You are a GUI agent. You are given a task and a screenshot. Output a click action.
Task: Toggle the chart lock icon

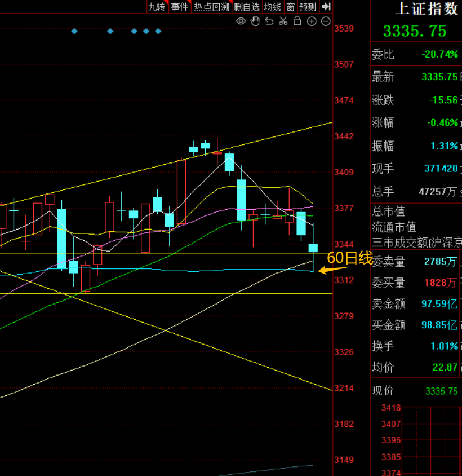297,21
